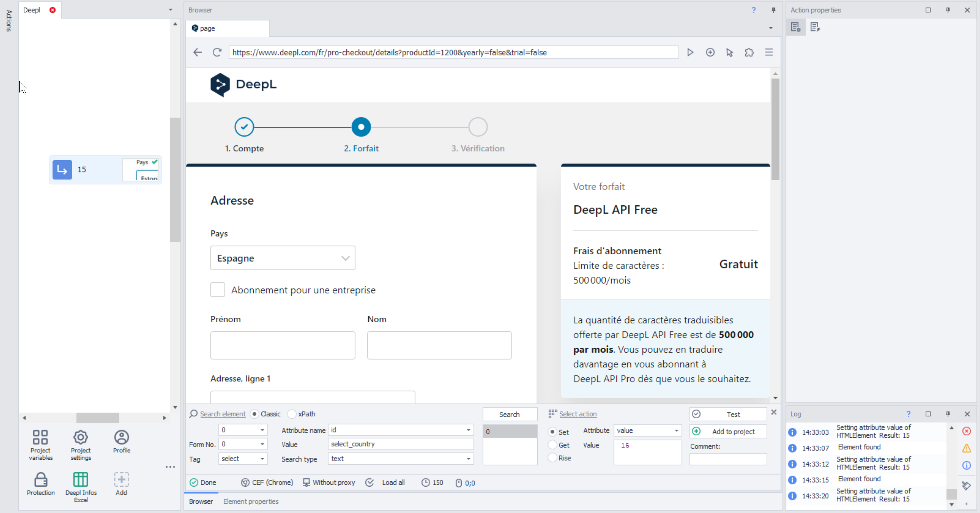Image resolution: width=980 pixels, height=513 pixels.
Task: Click first icon in Action properties toolbar
Action: (795, 27)
